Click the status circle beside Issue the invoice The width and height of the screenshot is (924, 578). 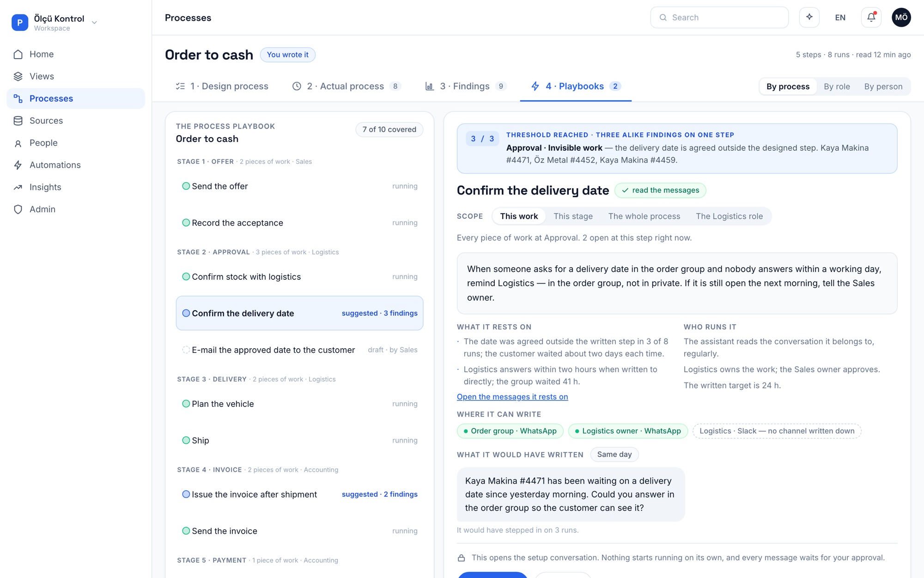[186, 494]
